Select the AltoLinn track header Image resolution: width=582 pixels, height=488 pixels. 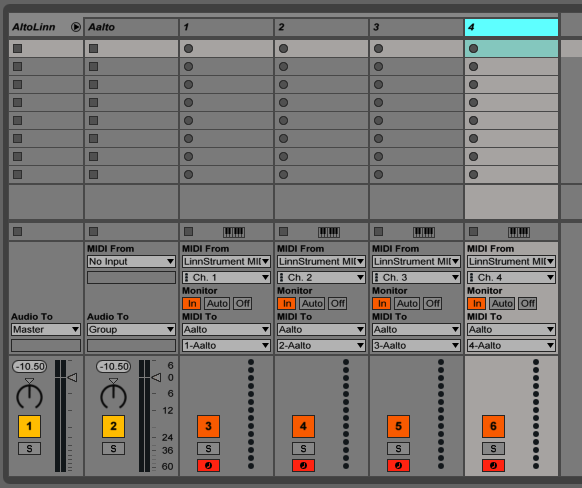click(46, 27)
